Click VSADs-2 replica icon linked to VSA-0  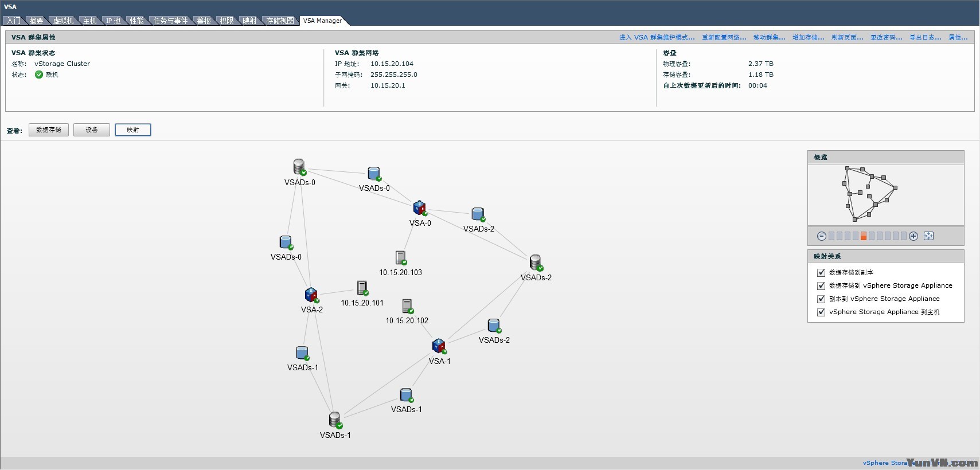478,214
